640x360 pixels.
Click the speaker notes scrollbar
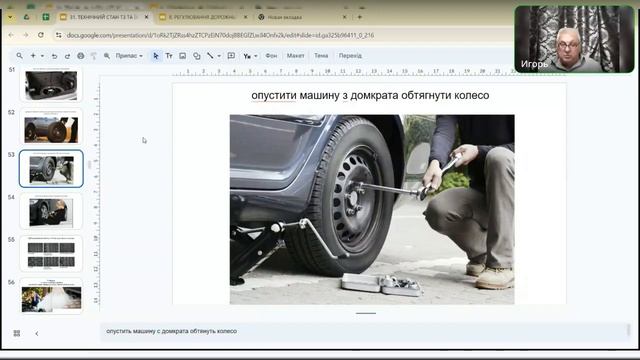(629, 330)
